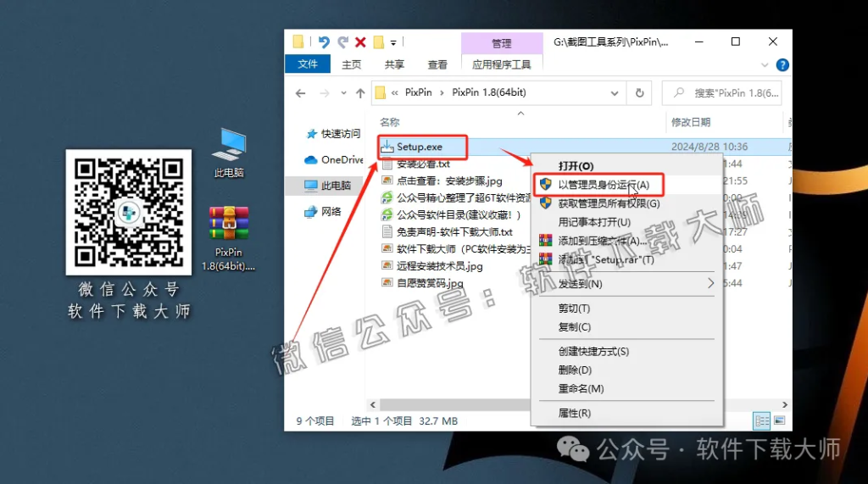Click the horizontal scrollbar left arrow

pos(373,405)
